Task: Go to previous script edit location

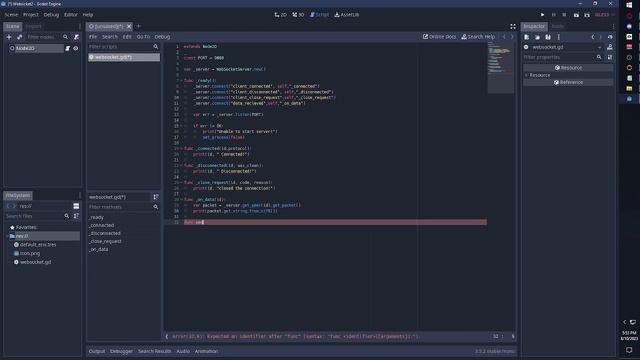Action: [x=504, y=37]
